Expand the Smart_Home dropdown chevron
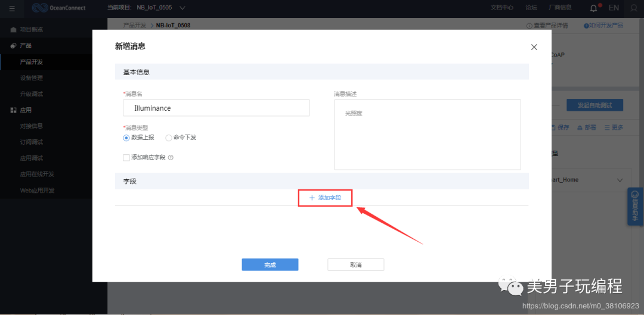This screenshot has width=644, height=315. coord(620,180)
